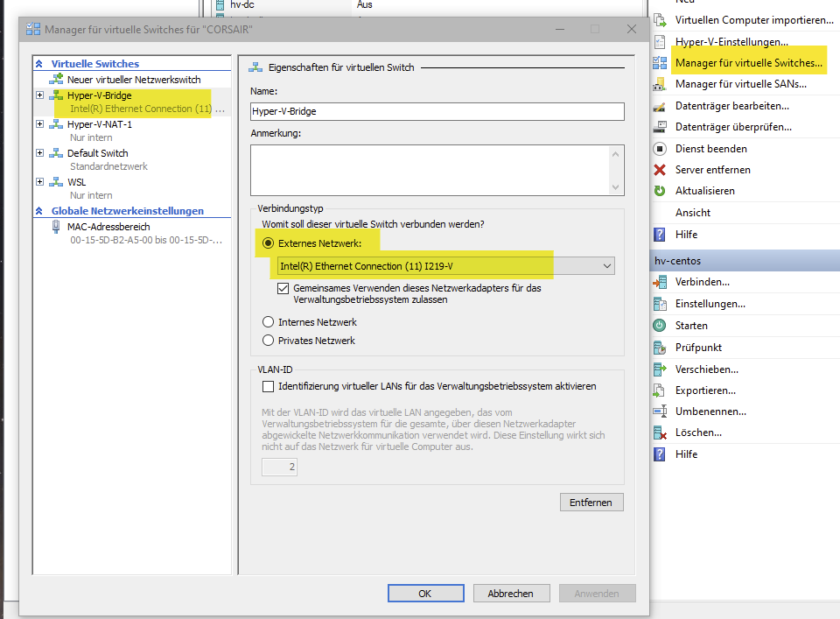Click the Verschieben move icon
This screenshot has height=619, width=840.
tap(660, 369)
